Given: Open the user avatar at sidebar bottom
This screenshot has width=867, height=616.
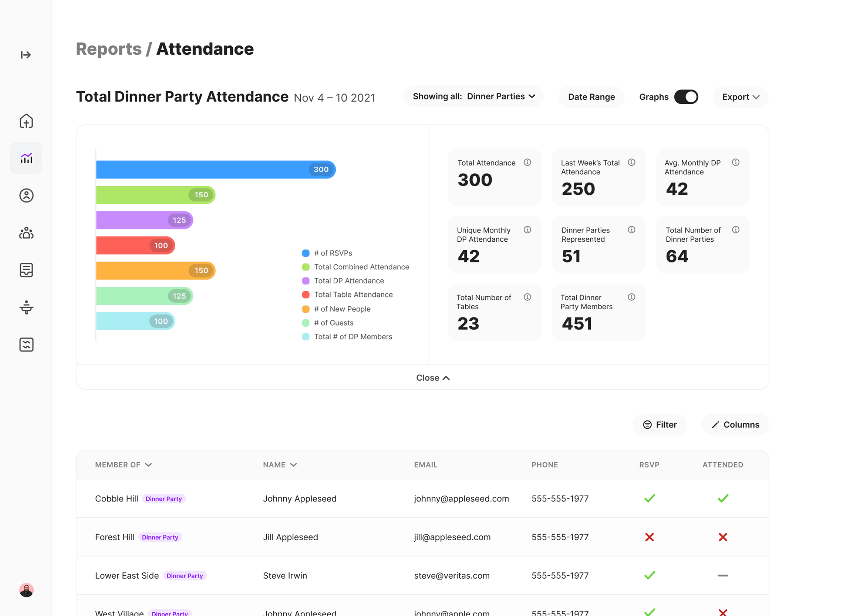Looking at the screenshot, I should 26,590.
